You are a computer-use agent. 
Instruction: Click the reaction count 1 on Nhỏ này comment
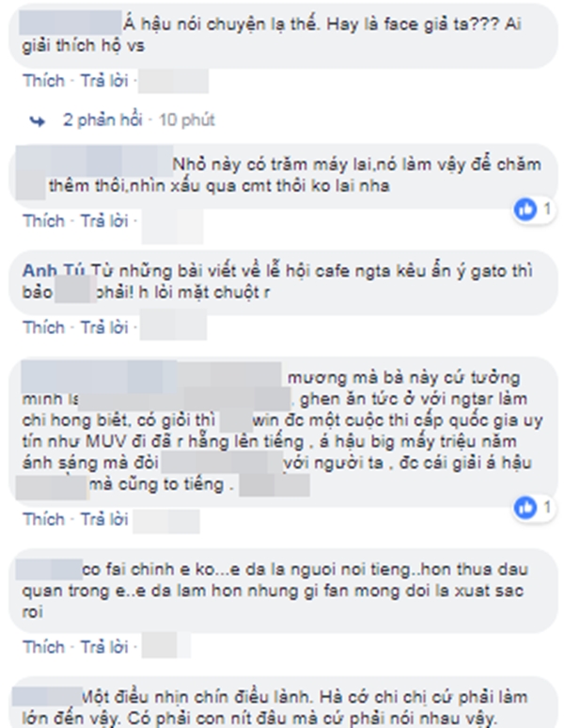547,209
